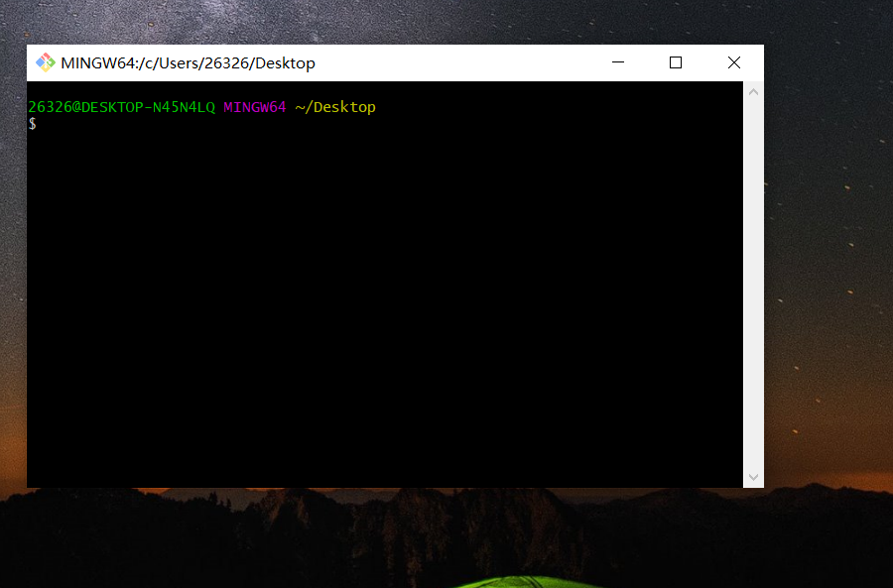Screen dimensions: 893x588
Task: Click the $ prompt symbol
Action: tap(33, 124)
